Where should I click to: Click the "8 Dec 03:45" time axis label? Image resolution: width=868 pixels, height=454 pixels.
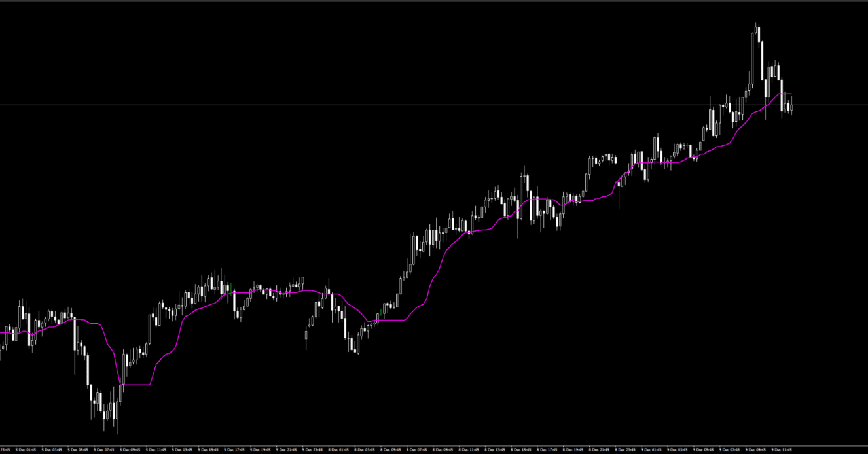pyautogui.click(x=365, y=449)
